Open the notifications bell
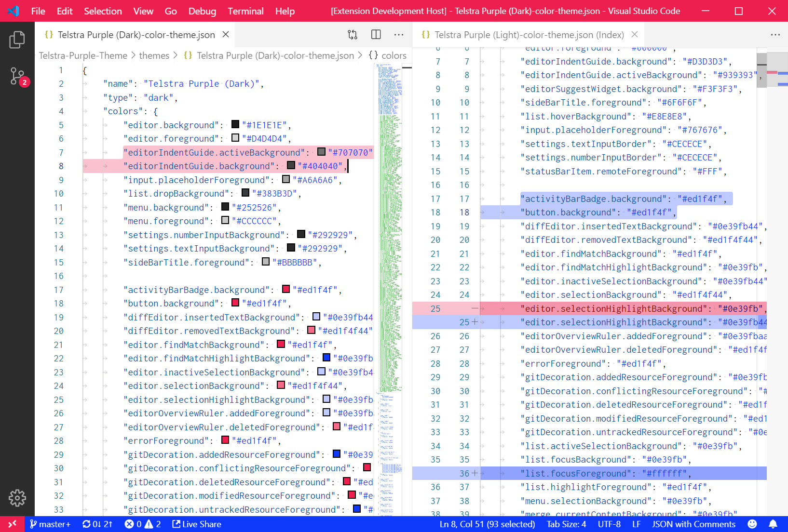The width and height of the screenshot is (788, 532). [x=773, y=524]
